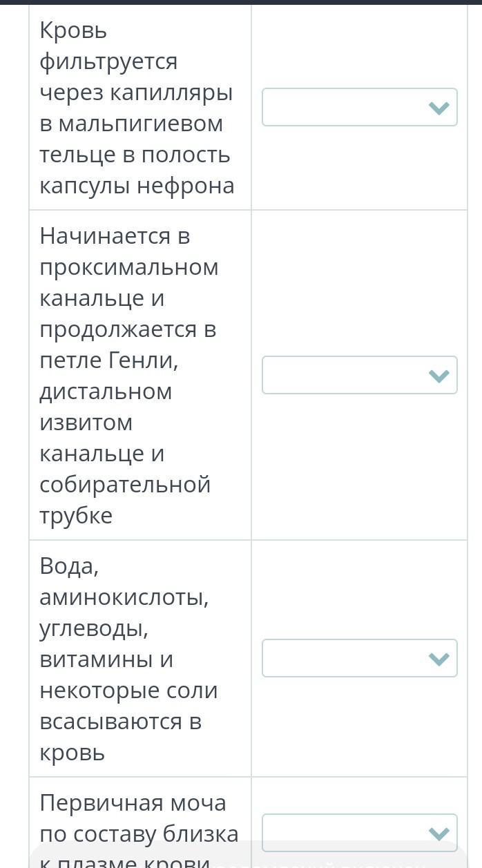This screenshot has width=482, height=868.
Task: Open dropdown for 'Начинается в проксимальном канальце' row
Action: [x=360, y=375]
